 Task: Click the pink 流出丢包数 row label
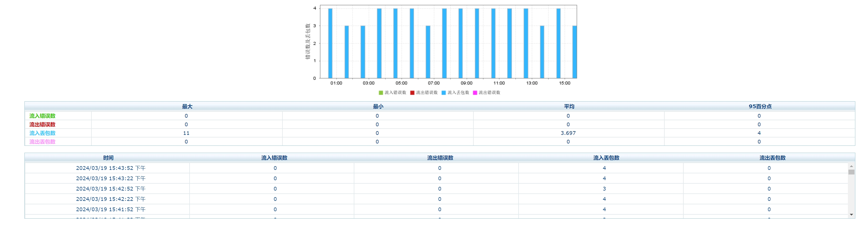[x=43, y=142]
